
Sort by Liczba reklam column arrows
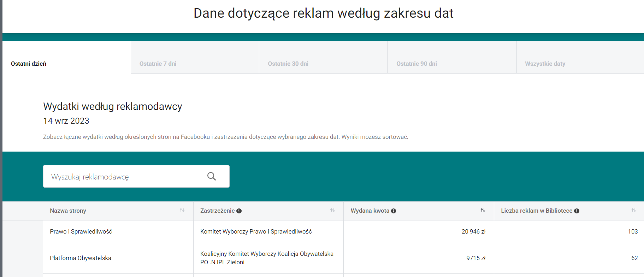(633, 210)
